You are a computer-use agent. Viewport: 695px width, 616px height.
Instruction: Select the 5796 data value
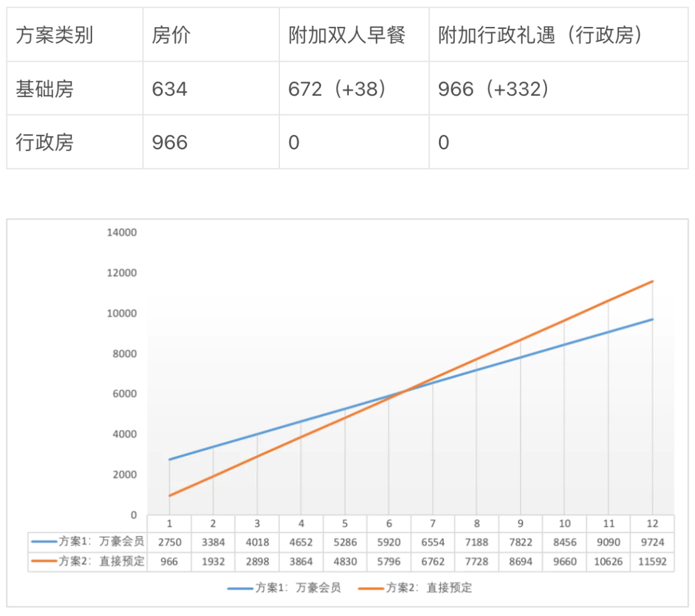click(x=389, y=562)
